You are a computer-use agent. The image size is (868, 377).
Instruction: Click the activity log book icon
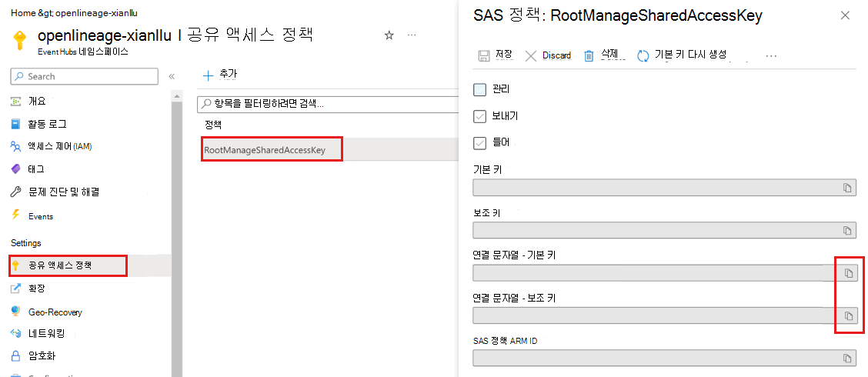pos(16,124)
